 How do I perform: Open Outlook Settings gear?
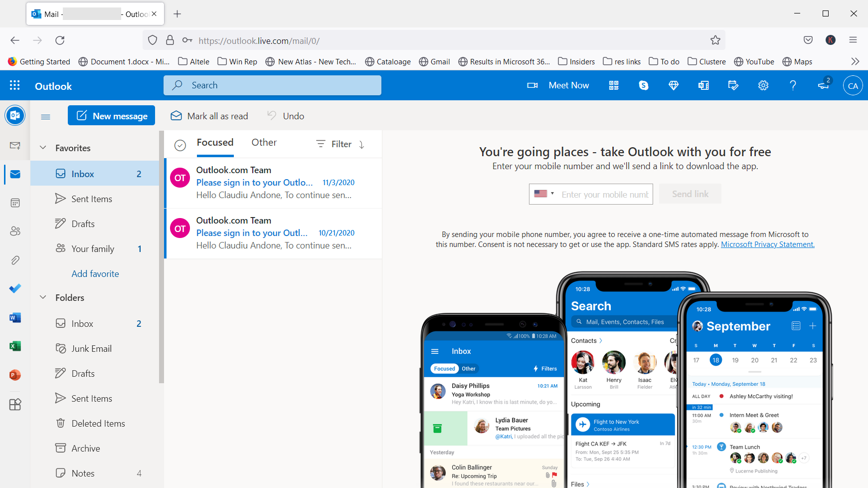pyautogui.click(x=763, y=85)
